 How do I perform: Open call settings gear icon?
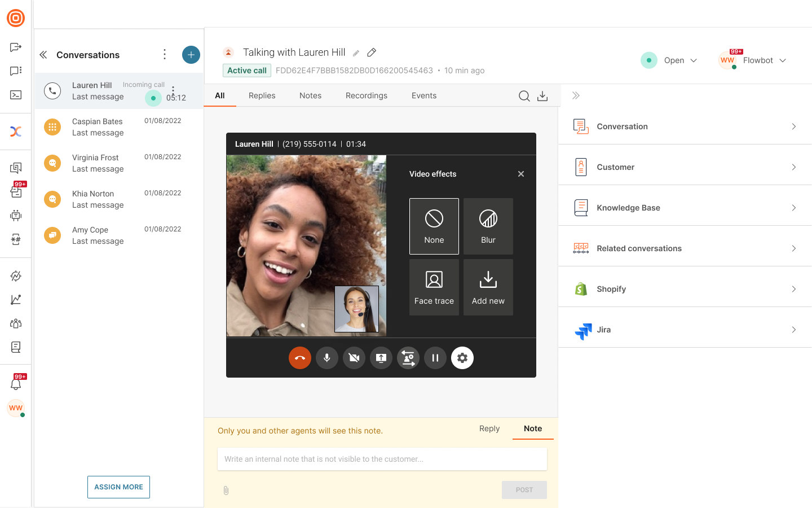tap(462, 358)
